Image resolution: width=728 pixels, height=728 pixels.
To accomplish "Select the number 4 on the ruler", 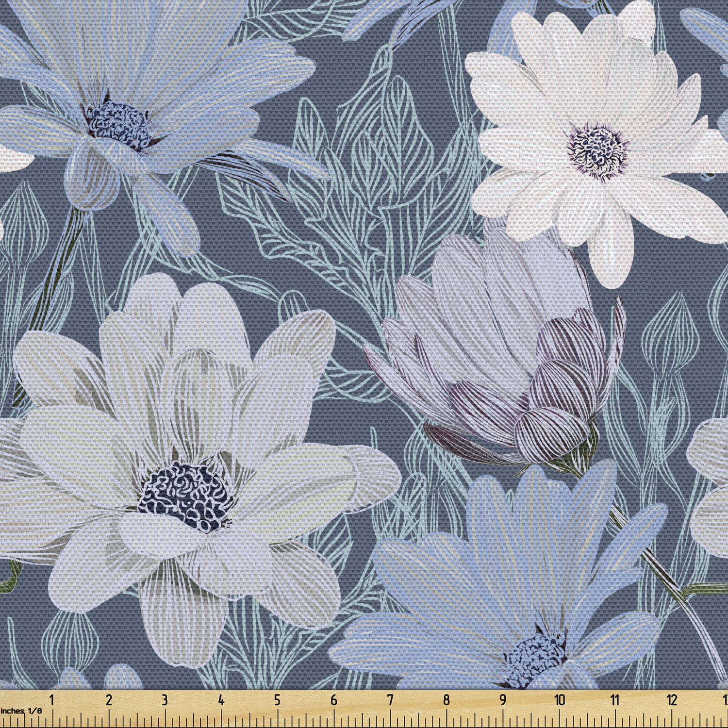I will point(221,700).
